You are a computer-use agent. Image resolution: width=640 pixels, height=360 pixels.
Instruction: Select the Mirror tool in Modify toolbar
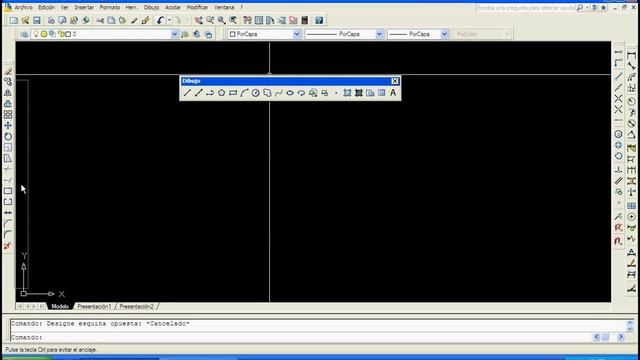click(x=8, y=93)
